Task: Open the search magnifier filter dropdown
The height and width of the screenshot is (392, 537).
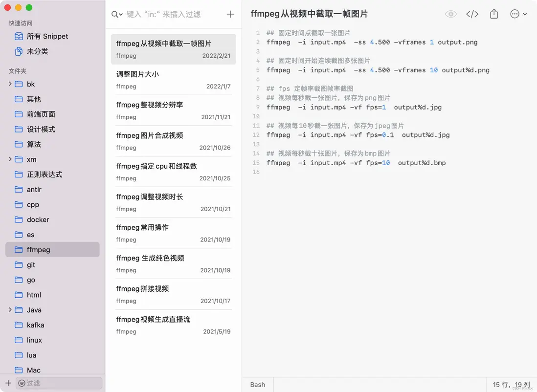Action: click(x=117, y=14)
